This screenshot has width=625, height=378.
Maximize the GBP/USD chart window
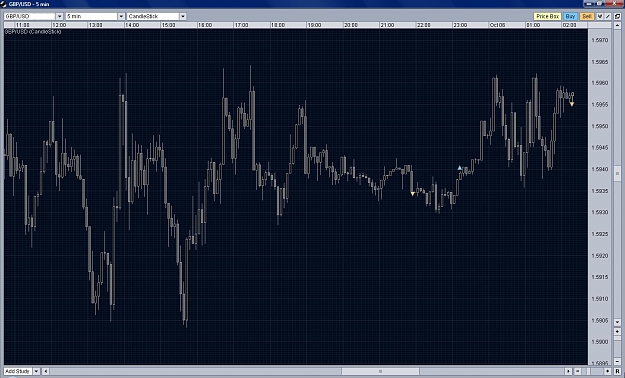click(x=599, y=4)
